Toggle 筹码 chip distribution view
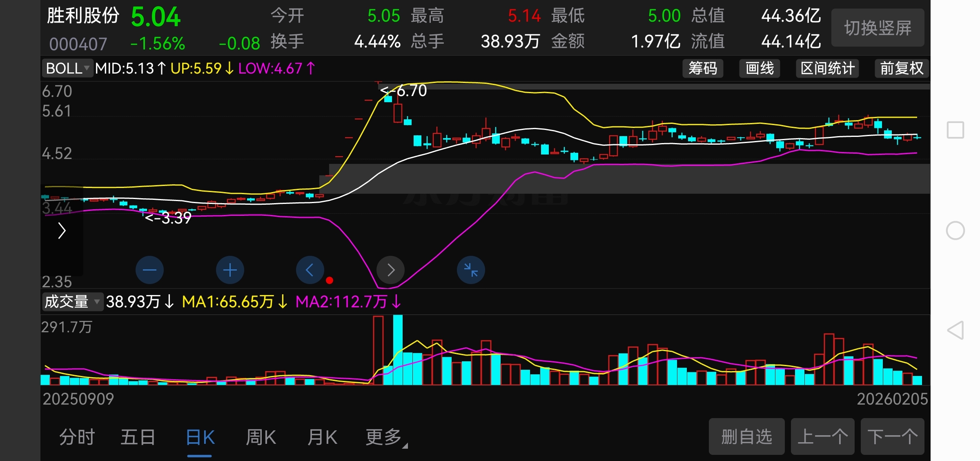Screen dimensions: 980x461 pyautogui.click(x=703, y=68)
